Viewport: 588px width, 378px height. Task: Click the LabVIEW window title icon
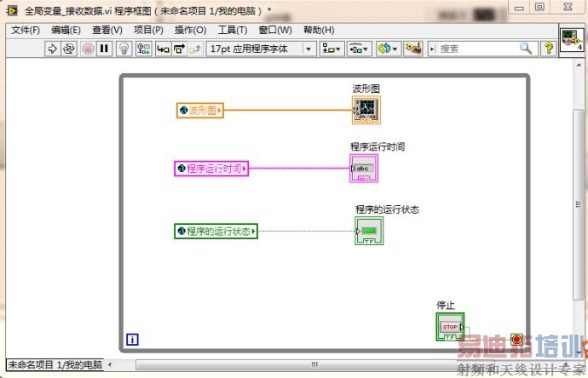(12, 10)
